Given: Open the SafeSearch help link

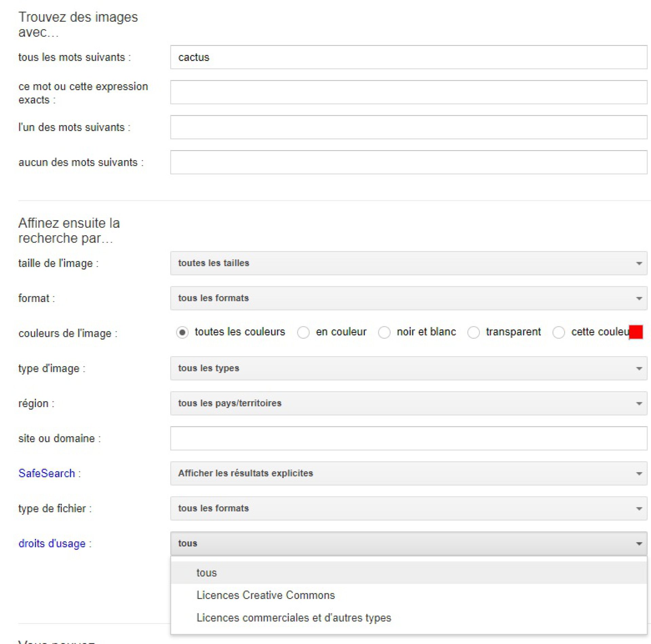Looking at the screenshot, I should 47,473.
